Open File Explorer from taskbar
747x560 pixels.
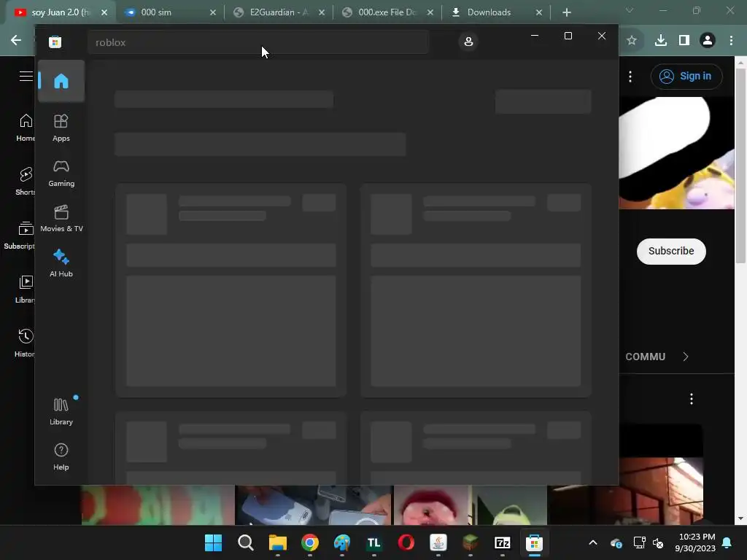(278, 542)
